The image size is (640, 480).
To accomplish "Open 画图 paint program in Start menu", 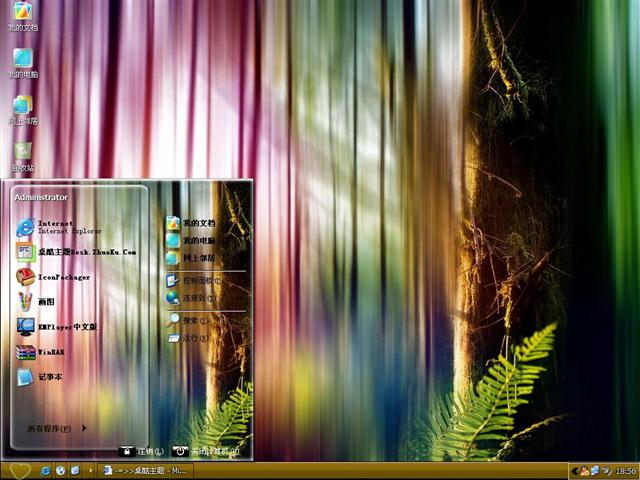I will (36, 302).
